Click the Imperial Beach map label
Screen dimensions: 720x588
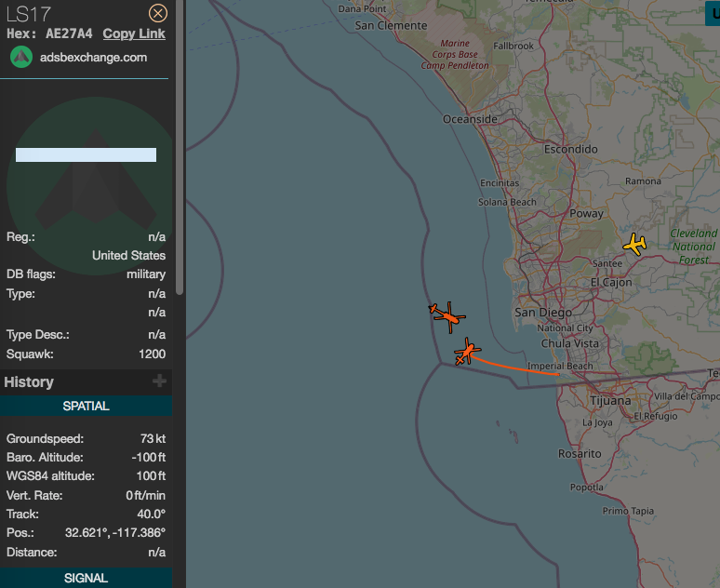(x=560, y=367)
